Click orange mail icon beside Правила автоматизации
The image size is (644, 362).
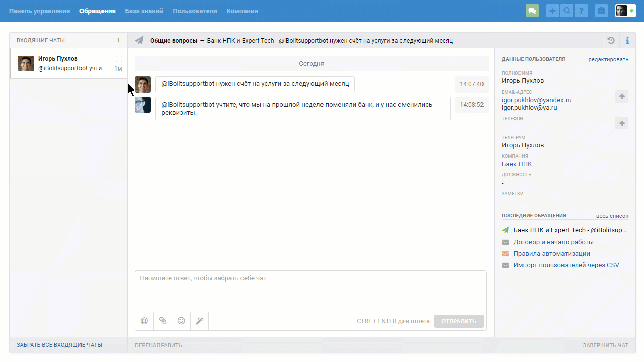click(x=506, y=254)
